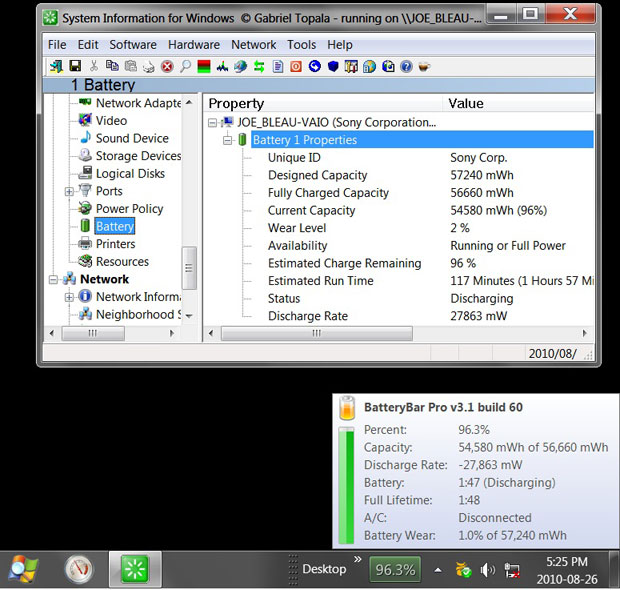The width and height of the screenshot is (620, 590).
Task: Click the blue document page toolbar icon
Action: 278,66
